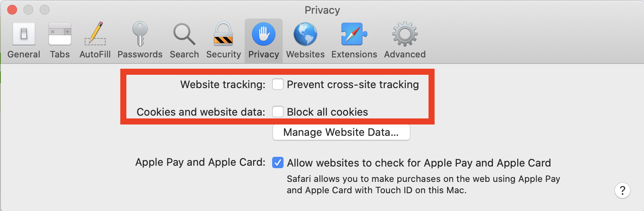Open the Advanced gear icon
Screen dimensions: 644x211
(405, 34)
